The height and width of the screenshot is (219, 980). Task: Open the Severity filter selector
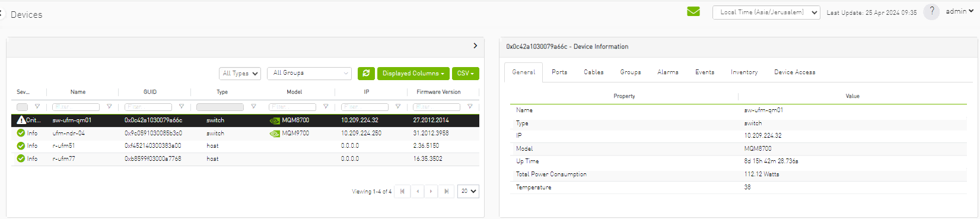22,107
